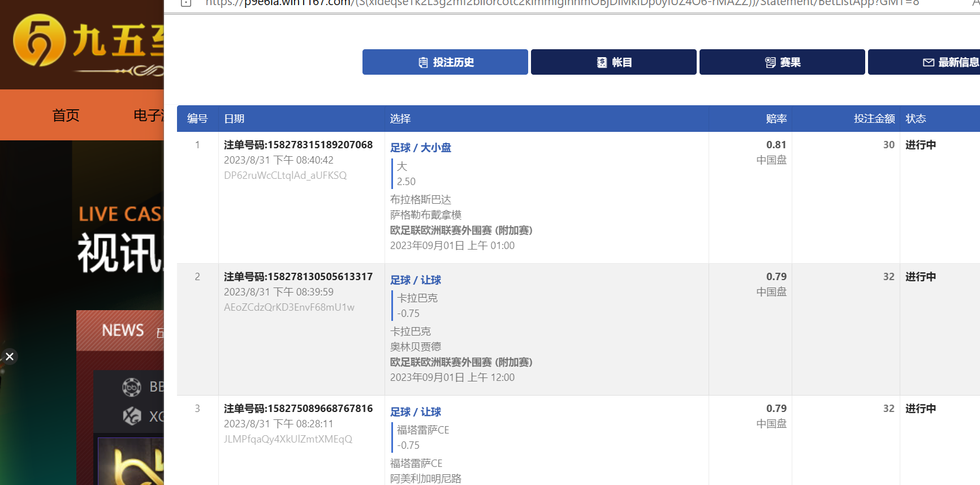Click stake amount 30
The height and width of the screenshot is (485, 980).
pos(889,145)
